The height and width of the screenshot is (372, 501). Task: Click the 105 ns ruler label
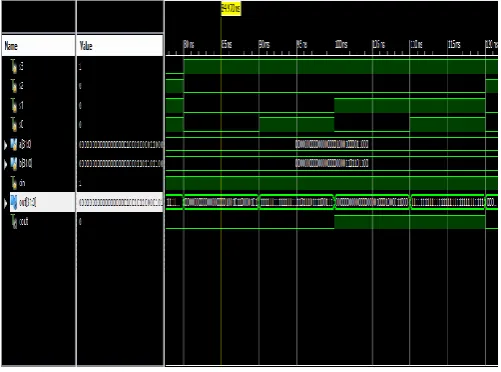(x=379, y=44)
